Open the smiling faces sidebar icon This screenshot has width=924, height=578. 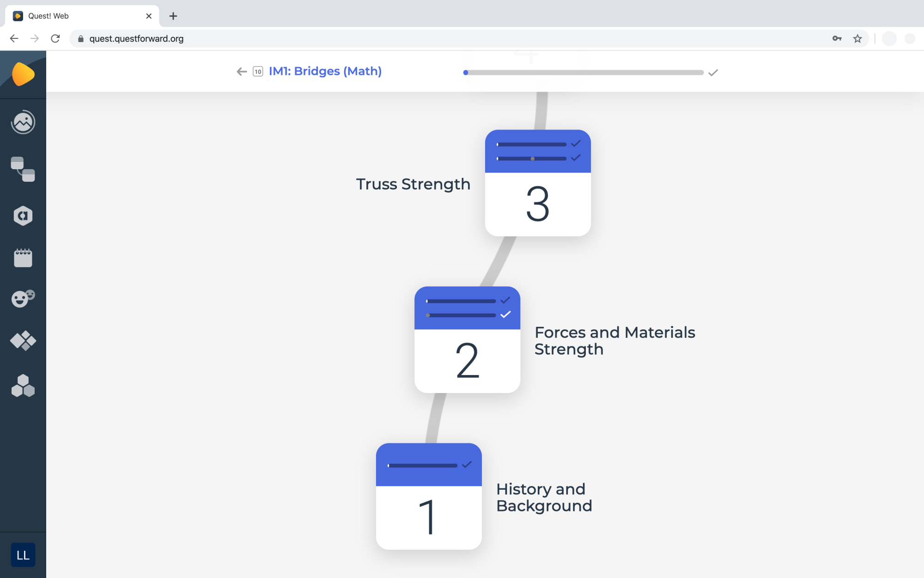(x=23, y=298)
